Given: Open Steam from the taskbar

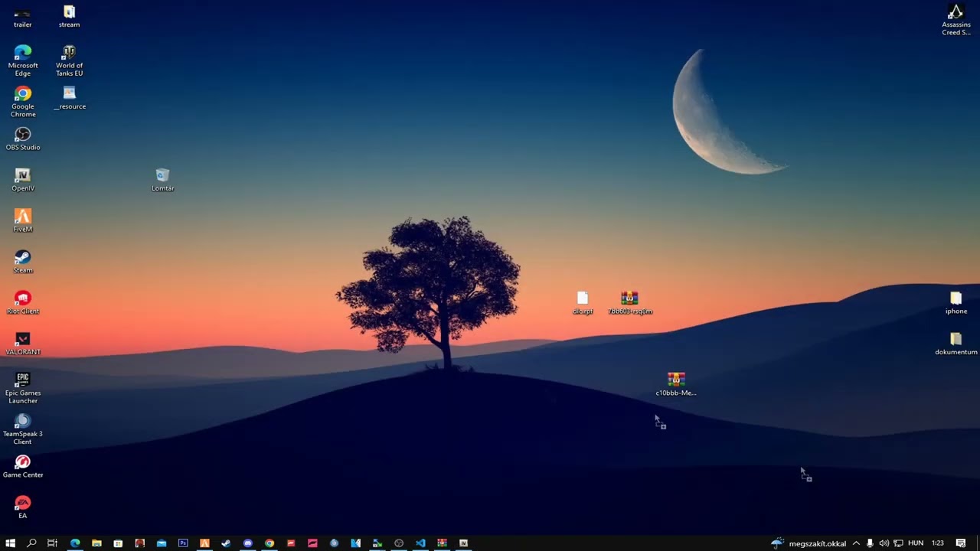Looking at the screenshot, I should 226,543.
